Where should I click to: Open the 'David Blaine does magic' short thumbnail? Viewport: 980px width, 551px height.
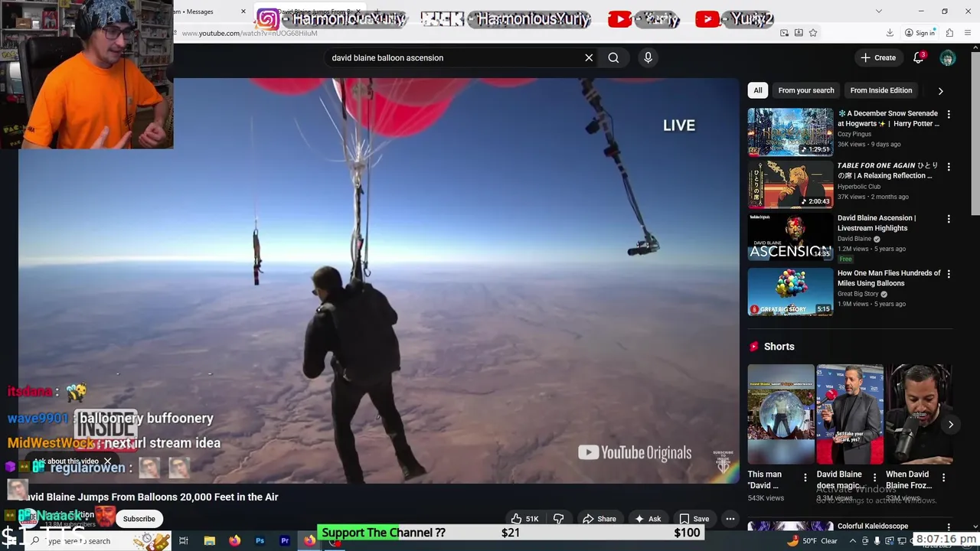[850, 414]
